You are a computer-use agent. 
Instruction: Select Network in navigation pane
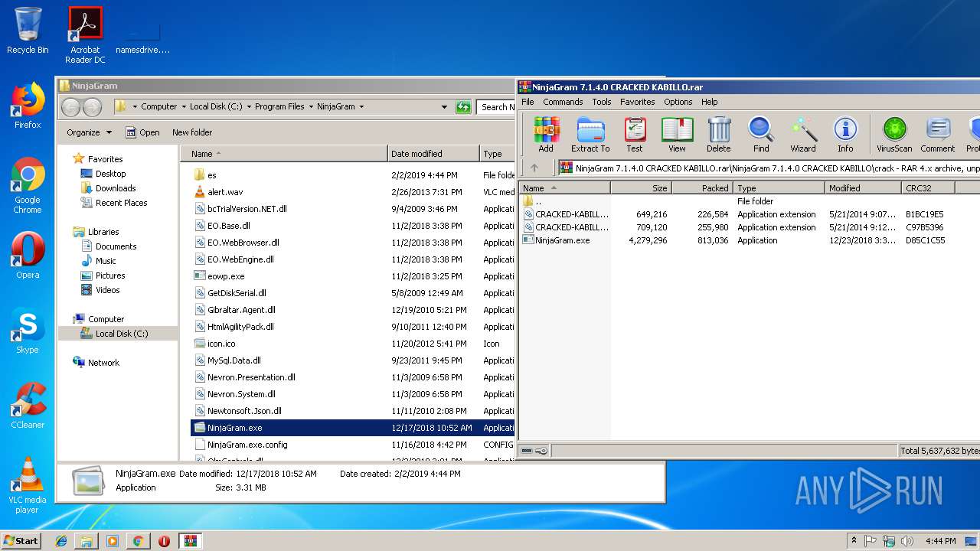[103, 363]
